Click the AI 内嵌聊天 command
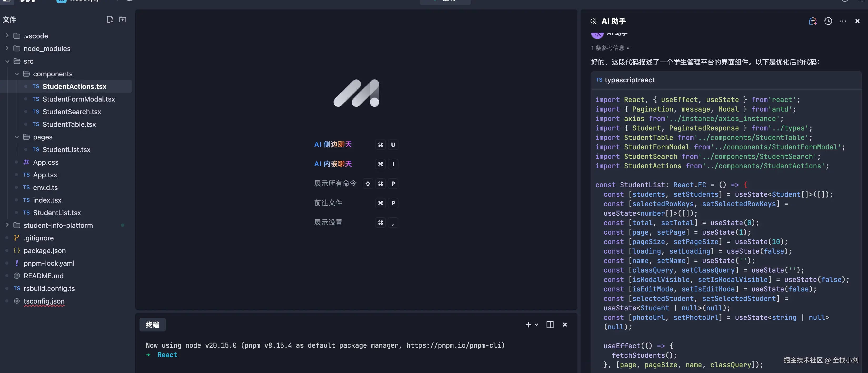The image size is (868, 373). [x=333, y=164]
